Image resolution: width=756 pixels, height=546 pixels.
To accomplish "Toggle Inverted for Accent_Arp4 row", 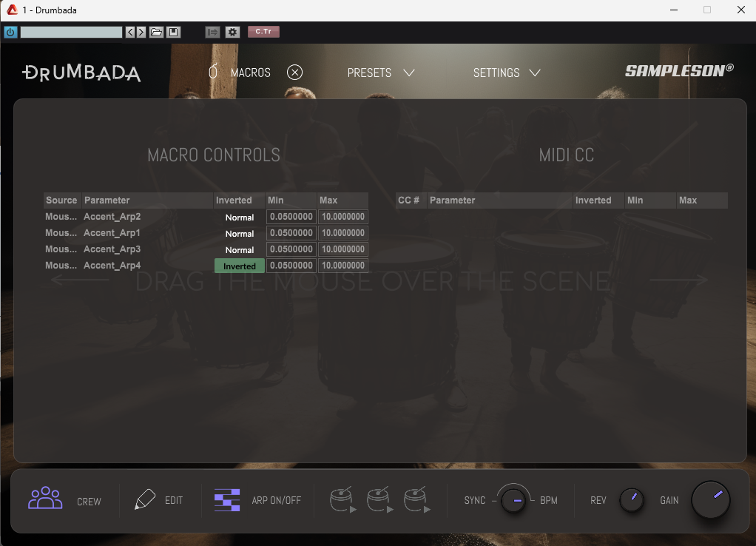I will 240,266.
